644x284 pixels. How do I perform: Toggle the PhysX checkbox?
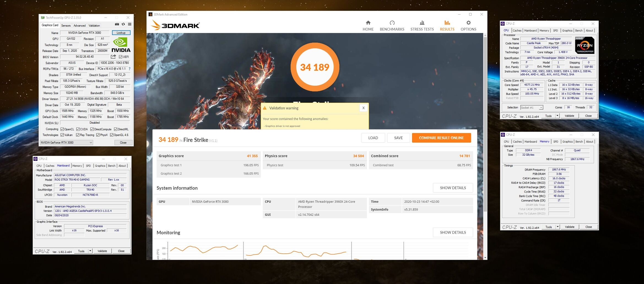click(98, 135)
